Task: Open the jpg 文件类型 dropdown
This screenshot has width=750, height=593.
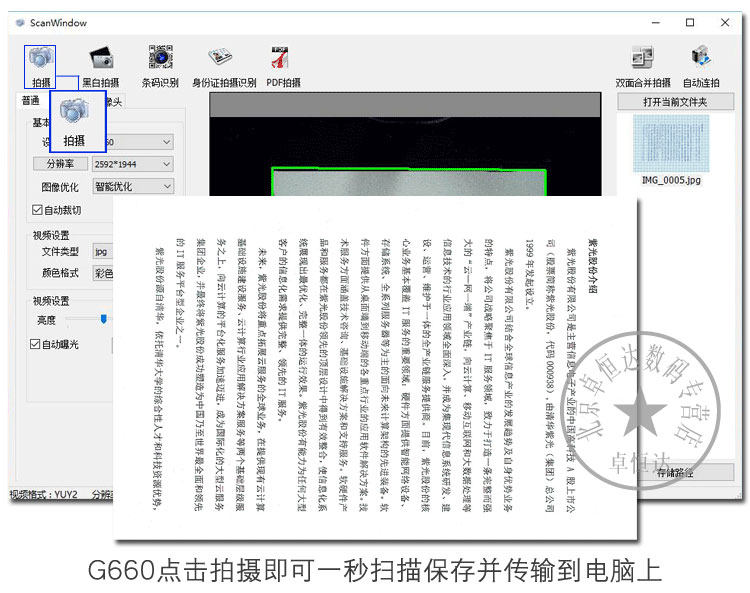Action: 103,252
